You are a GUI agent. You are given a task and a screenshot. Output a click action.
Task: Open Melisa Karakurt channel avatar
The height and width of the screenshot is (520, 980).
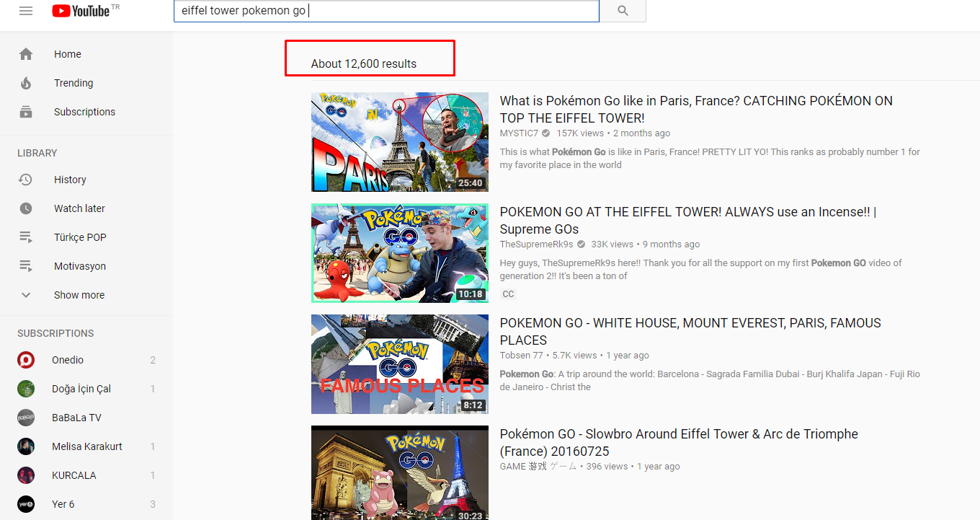click(x=26, y=446)
